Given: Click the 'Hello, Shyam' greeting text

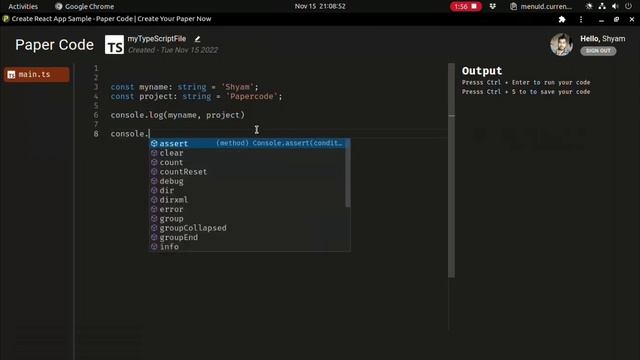Looking at the screenshot, I should point(603,39).
